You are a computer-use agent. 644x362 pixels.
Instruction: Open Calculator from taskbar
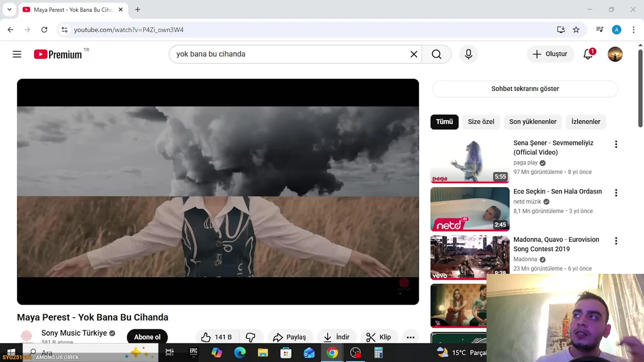click(378, 352)
